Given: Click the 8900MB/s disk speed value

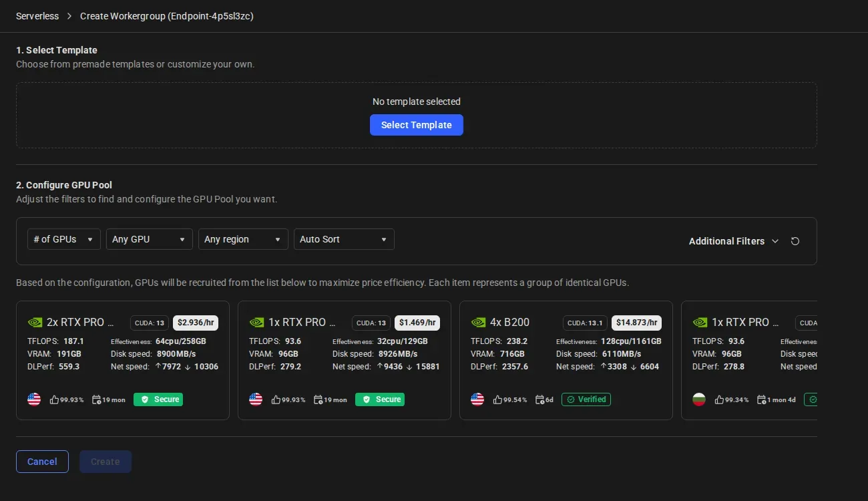Looking at the screenshot, I should (x=176, y=354).
